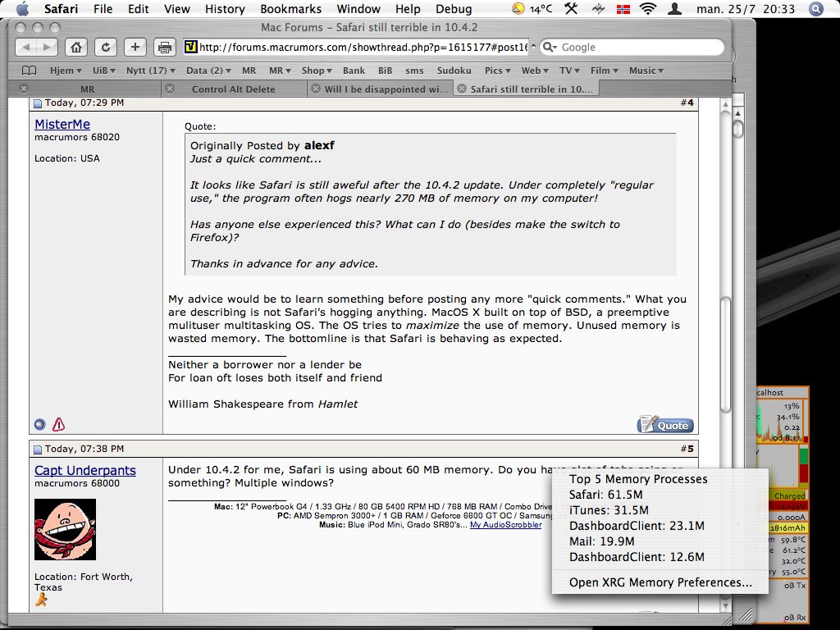The height and width of the screenshot is (630, 840).
Task: Close the Control Alt Delete tab
Action: click(x=170, y=89)
